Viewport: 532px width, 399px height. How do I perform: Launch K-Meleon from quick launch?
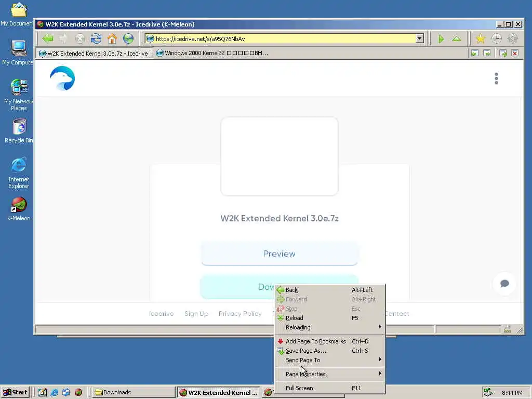coord(78,393)
